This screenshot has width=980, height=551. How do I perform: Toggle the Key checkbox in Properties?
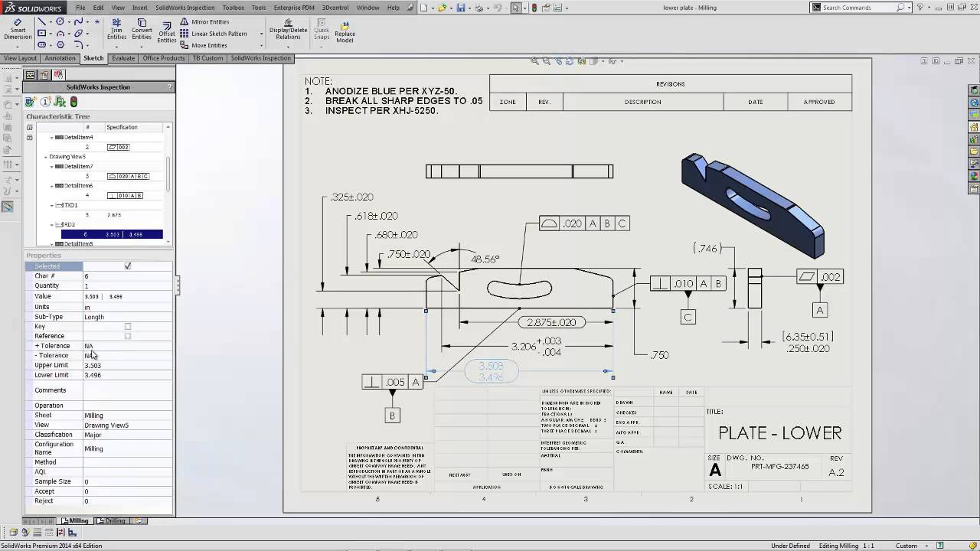[x=128, y=327]
